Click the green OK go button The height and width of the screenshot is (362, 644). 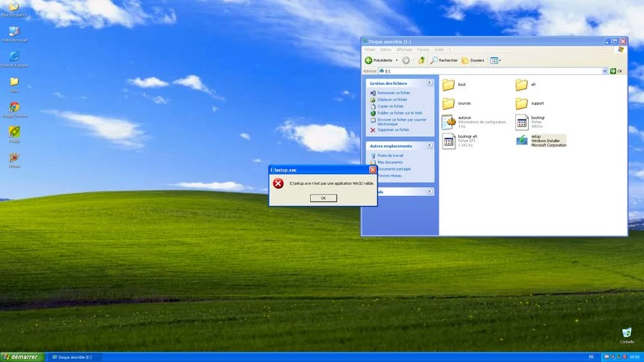click(616, 71)
